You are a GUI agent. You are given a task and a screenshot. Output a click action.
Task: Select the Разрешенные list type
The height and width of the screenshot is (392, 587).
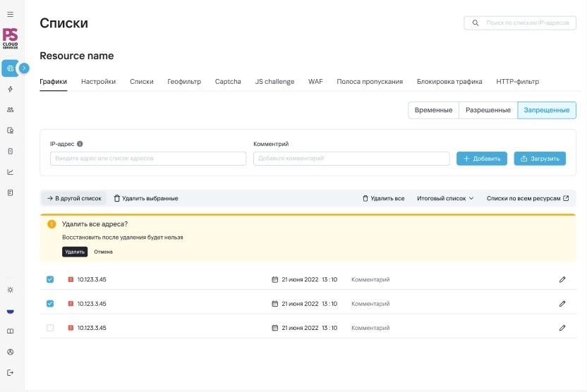(488, 111)
